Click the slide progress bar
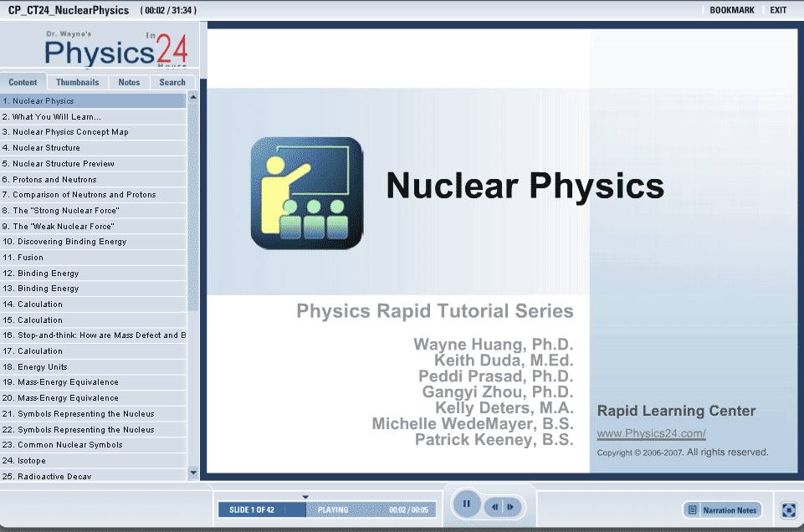This screenshot has height=532, width=804. point(326,509)
